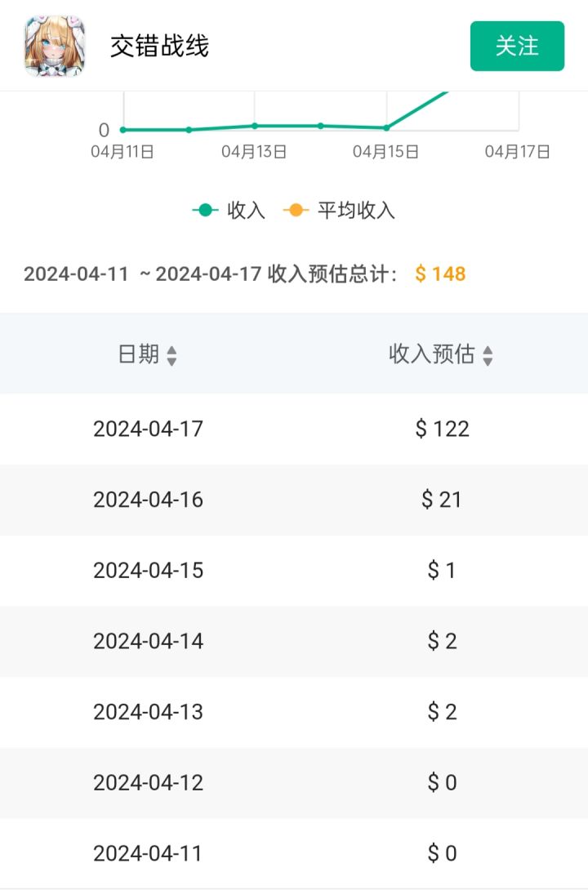The image size is (588, 890).
Task: Select the 2024-04-13 table row
Action: (294, 712)
